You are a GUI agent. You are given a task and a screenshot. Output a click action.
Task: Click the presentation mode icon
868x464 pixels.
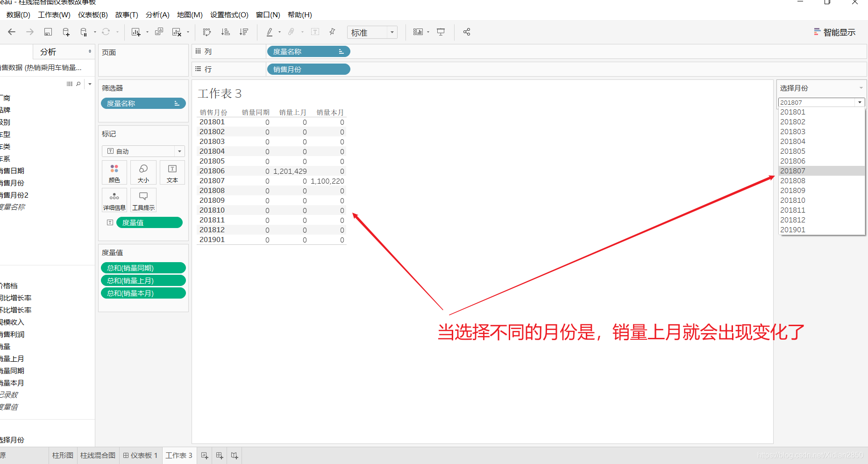click(441, 32)
